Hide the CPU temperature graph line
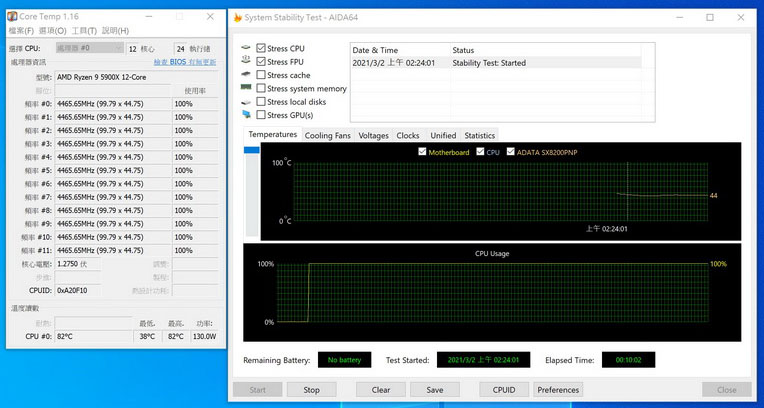Image resolution: width=764 pixels, height=408 pixels. pos(480,152)
